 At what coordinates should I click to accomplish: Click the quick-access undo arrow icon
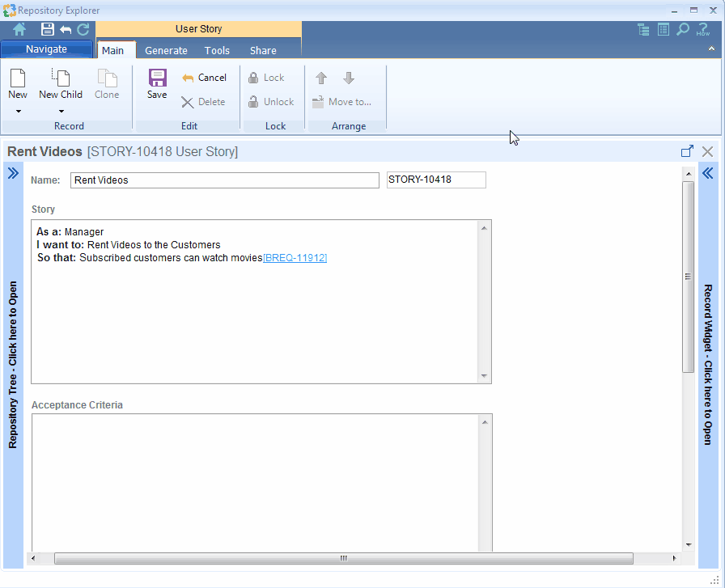(x=66, y=30)
